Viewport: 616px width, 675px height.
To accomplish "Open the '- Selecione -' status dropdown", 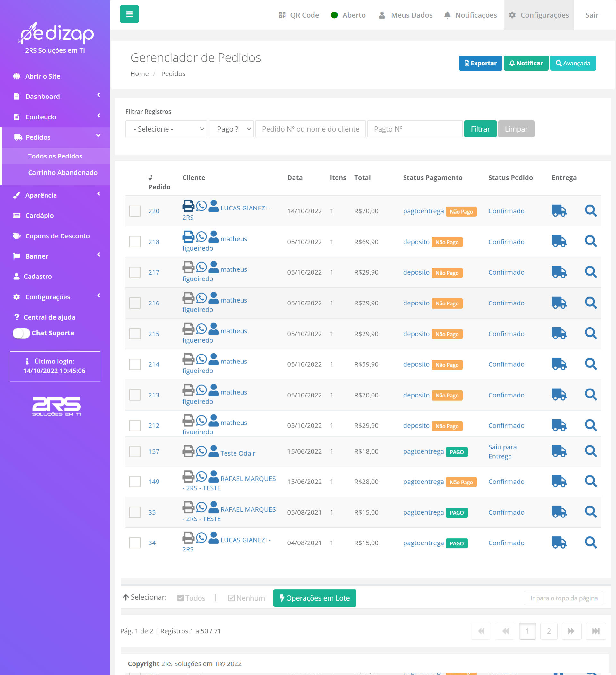I will 166,129.
